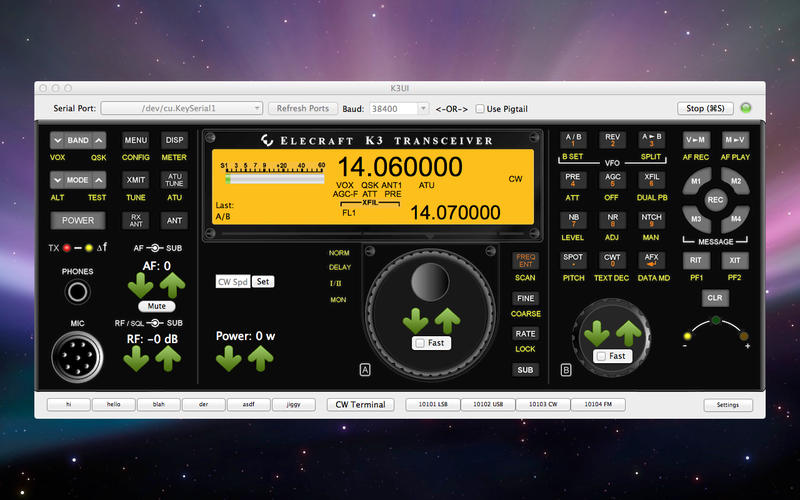Click the Refresh Ports button

coord(303,108)
